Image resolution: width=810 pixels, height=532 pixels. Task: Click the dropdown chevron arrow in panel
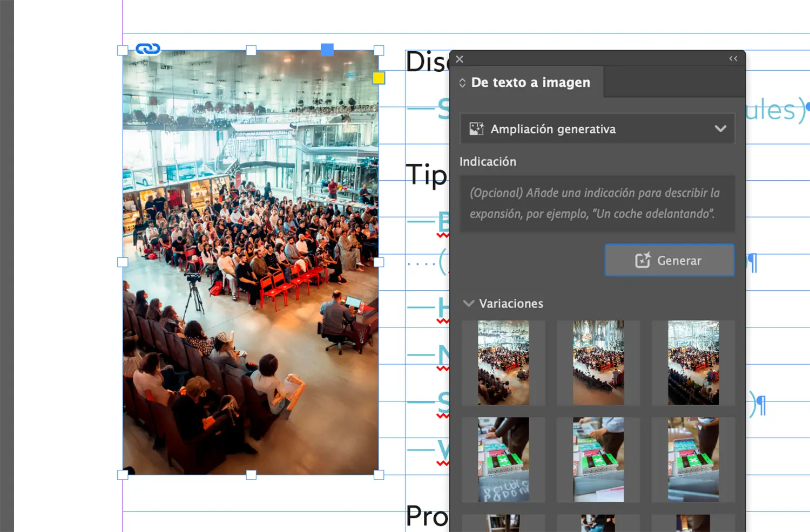coord(720,129)
